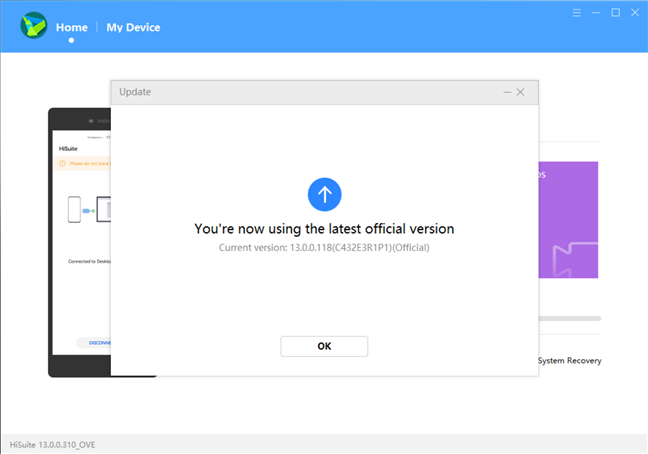Close the HiSuite main window

[635, 13]
